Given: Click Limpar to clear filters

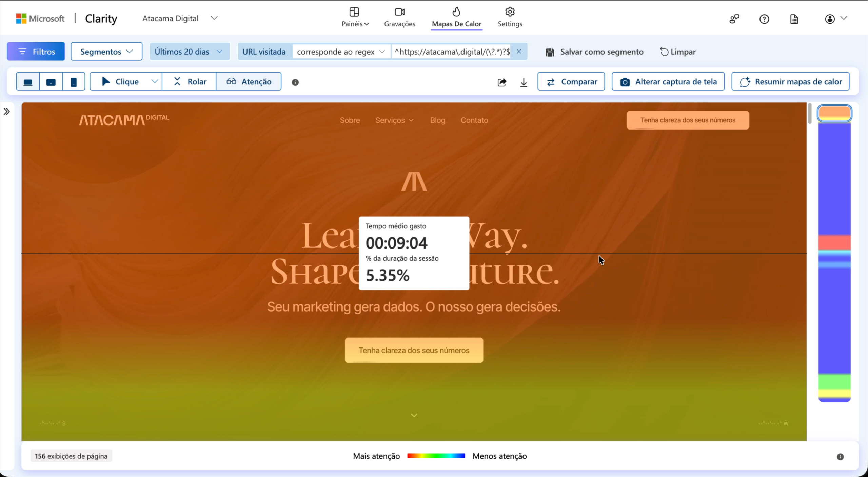Looking at the screenshot, I should click(678, 52).
